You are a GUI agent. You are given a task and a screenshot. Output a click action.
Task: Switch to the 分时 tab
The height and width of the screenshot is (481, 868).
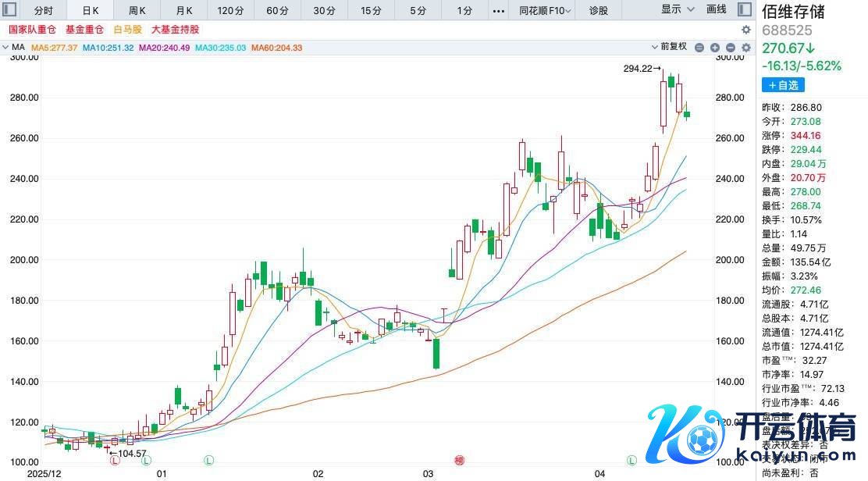pyautogui.click(x=44, y=11)
